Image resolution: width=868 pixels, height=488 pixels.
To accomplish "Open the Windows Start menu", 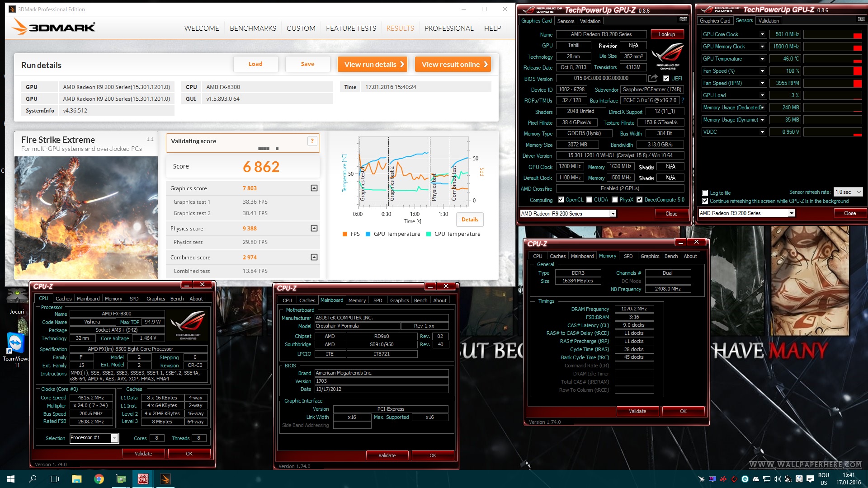I will pos(11,479).
